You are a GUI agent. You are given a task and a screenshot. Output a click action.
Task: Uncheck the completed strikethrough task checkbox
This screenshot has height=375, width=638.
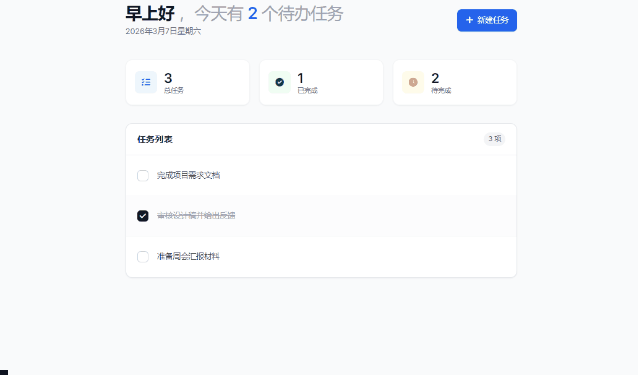tap(143, 216)
